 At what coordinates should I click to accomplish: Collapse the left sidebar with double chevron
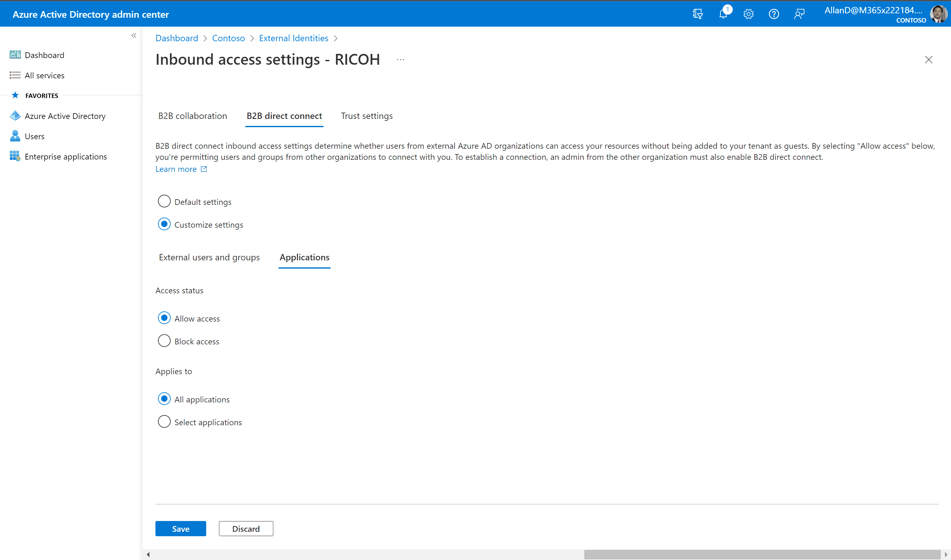(x=134, y=36)
